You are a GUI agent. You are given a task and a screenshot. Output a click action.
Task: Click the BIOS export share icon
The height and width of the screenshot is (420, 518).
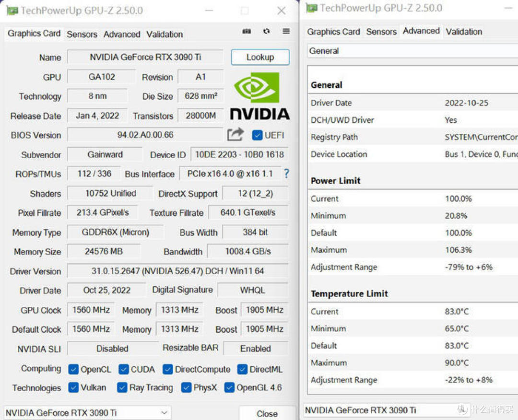point(235,135)
